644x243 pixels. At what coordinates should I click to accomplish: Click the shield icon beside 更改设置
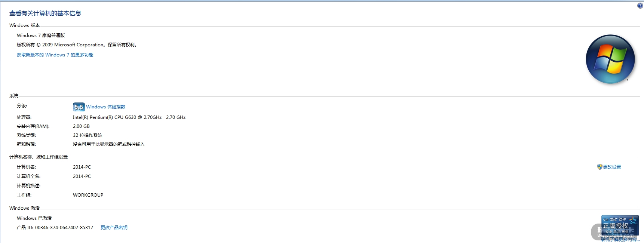point(599,167)
